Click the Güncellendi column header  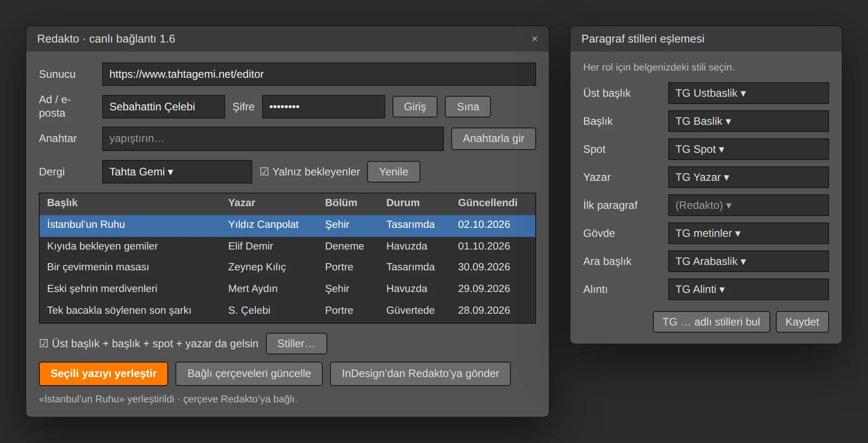[488, 203]
